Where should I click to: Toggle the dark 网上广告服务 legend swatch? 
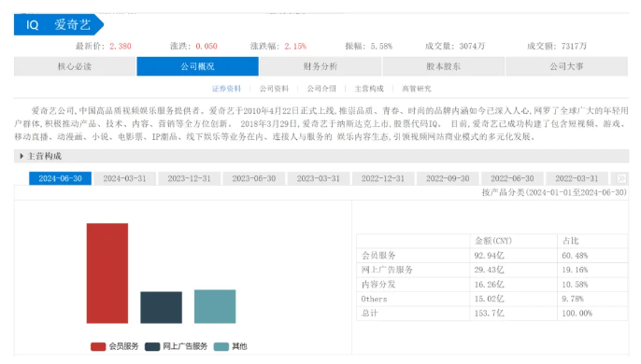pyautogui.click(x=152, y=346)
